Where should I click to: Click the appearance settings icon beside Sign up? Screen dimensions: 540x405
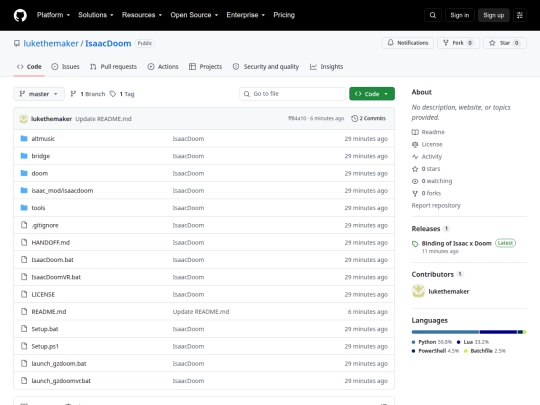click(520, 15)
